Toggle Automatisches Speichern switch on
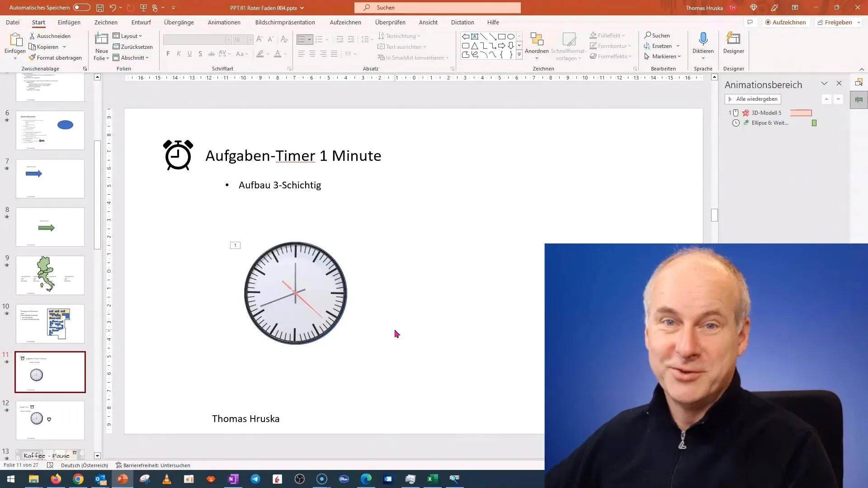The width and height of the screenshot is (868, 488). [x=80, y=7]
